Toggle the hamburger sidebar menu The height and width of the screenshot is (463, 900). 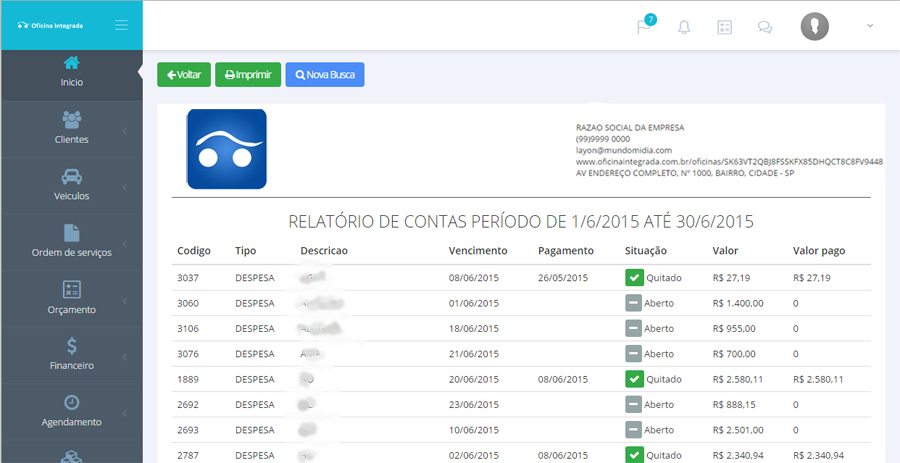pyautogui.click(x=121, y=25)
